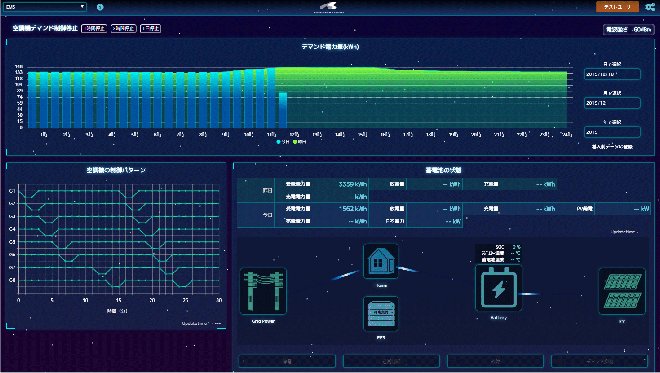
Task: Select the first demand control stop option
Action: point(94,28)
